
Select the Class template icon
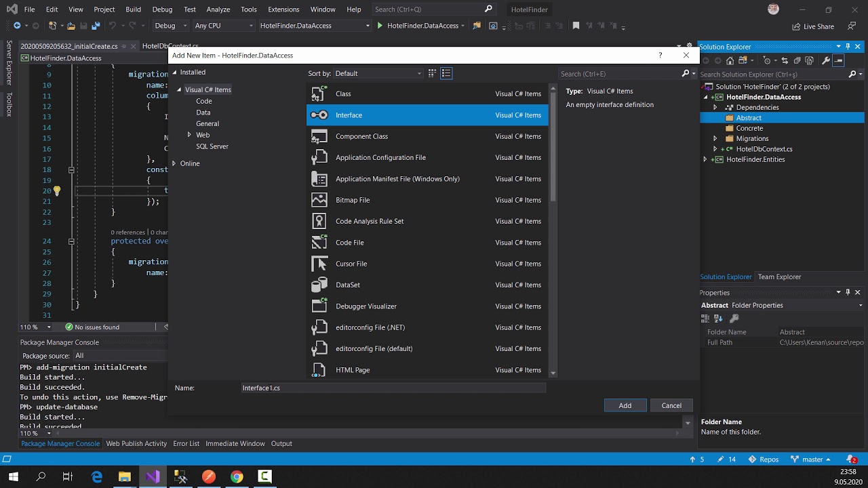pyautogui.click(x=319, y=94)
